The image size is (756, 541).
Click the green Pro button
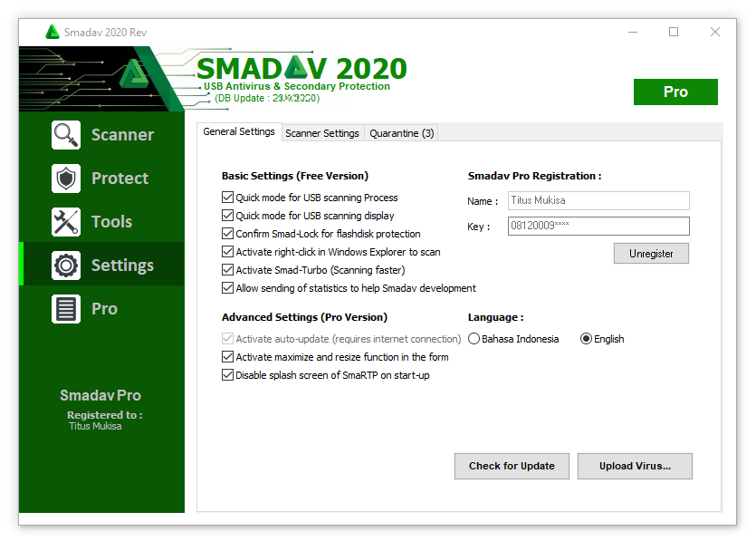tap(675, 92)
